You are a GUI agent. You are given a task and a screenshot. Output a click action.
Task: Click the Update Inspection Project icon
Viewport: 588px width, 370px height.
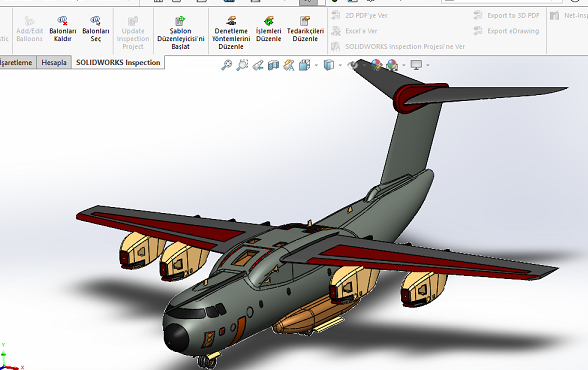pyautogui.click(x=133, y=21)
